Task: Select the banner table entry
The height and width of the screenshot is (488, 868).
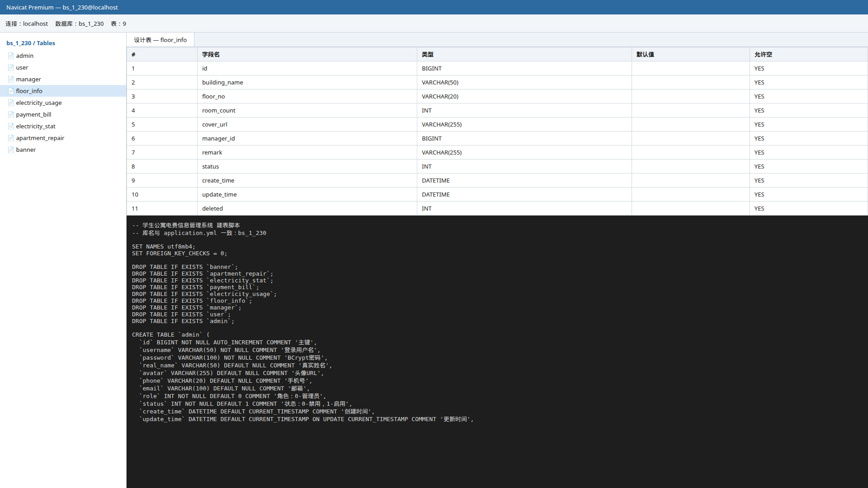Action: click(x=63, y=150)
